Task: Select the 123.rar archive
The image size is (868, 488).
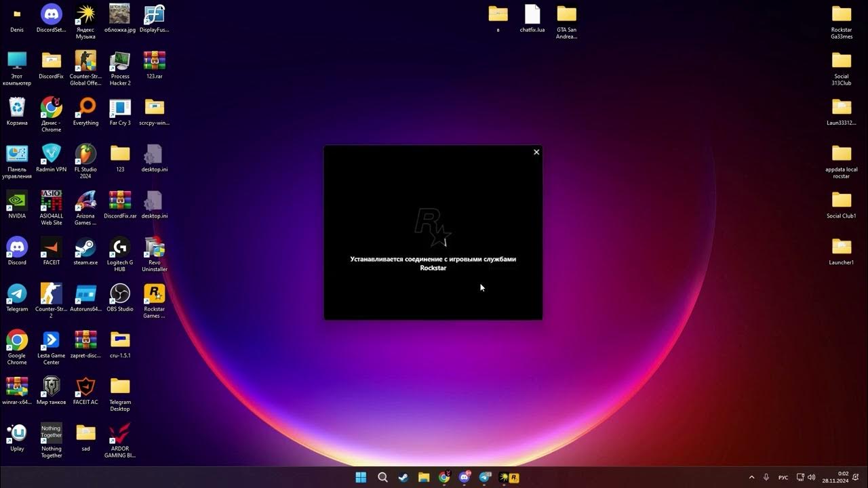Action: click(155, 65)
